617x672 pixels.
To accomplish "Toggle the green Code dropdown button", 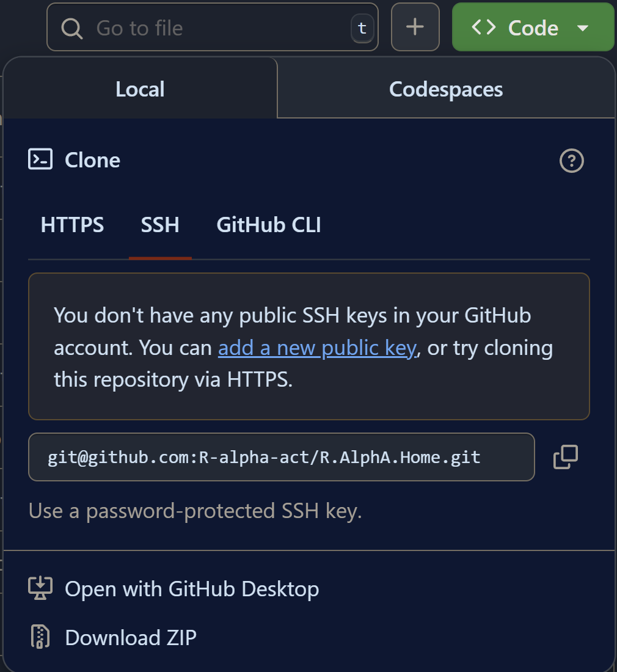I will tap(533, 27).
